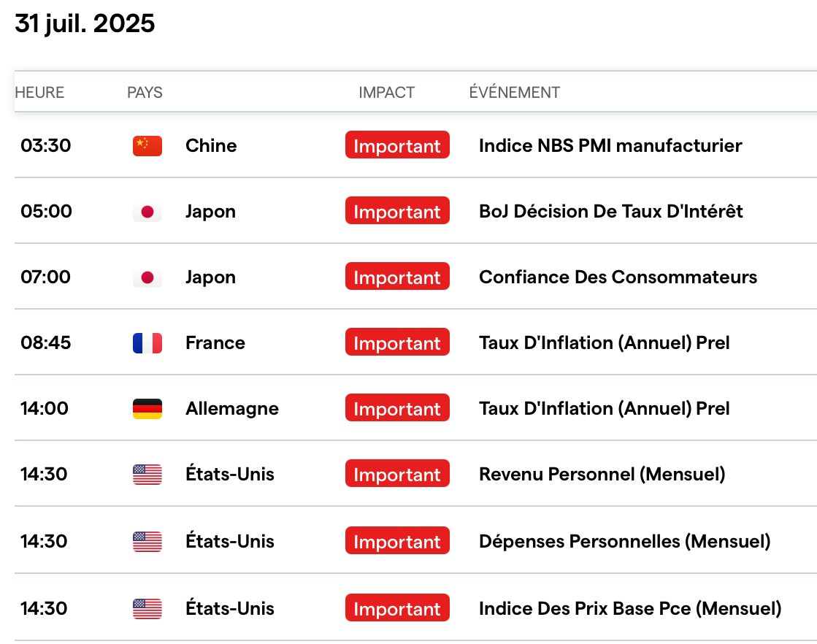Viewport: 817px width, 644px height.
Task: Click the IMPACT column header
Action: coord(386,93)
